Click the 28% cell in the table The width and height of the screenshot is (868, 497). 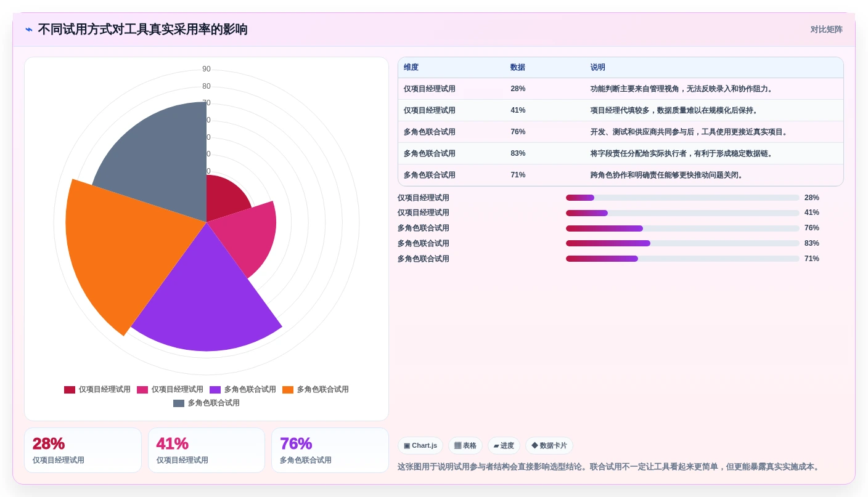pos(518,89)
